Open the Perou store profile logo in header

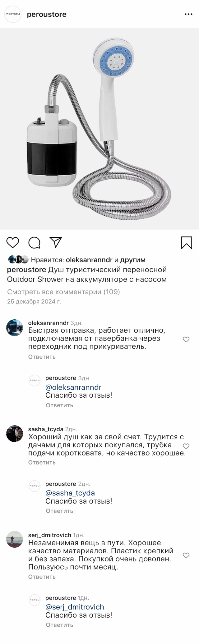point(13,14)
